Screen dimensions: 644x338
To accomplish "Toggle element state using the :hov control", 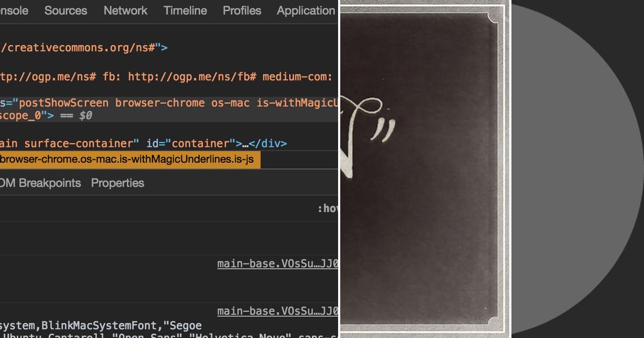I will point(330,209).
